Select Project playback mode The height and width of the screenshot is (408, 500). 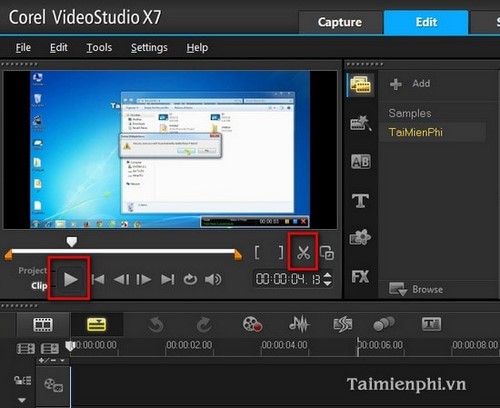[x=33, y=270]
